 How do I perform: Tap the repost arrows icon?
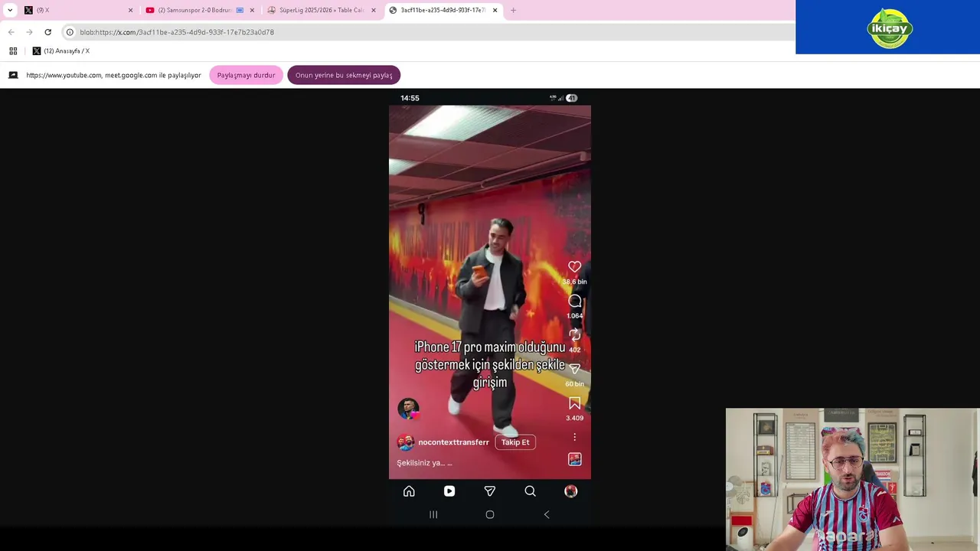[574, 335]
